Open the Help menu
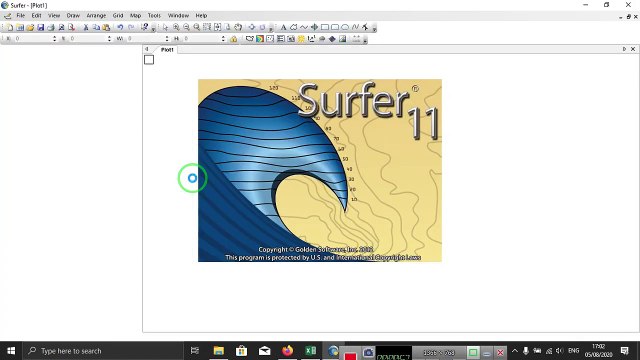Viewport: 640px width, 360px height. (x=201, y=16)
